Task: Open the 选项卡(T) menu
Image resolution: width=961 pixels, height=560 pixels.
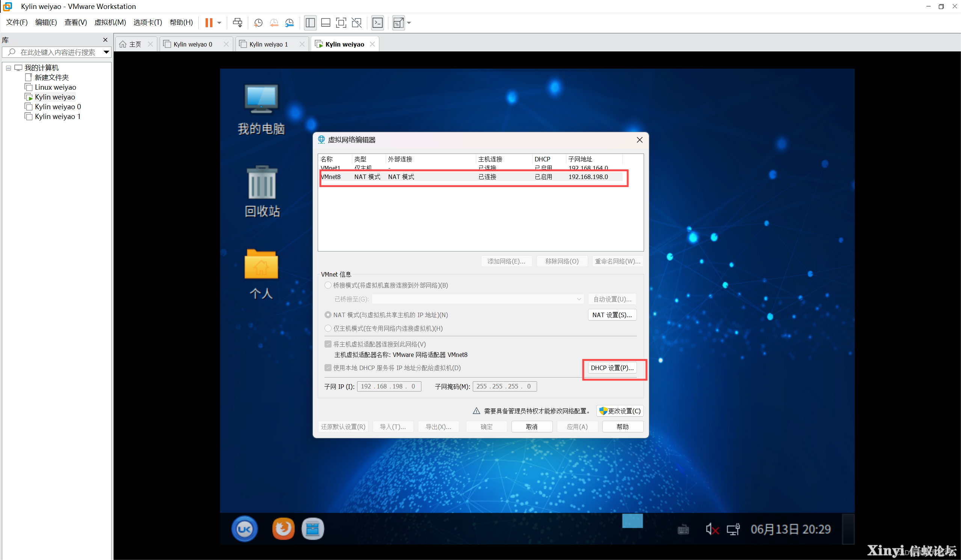Action: click(148, 23)
